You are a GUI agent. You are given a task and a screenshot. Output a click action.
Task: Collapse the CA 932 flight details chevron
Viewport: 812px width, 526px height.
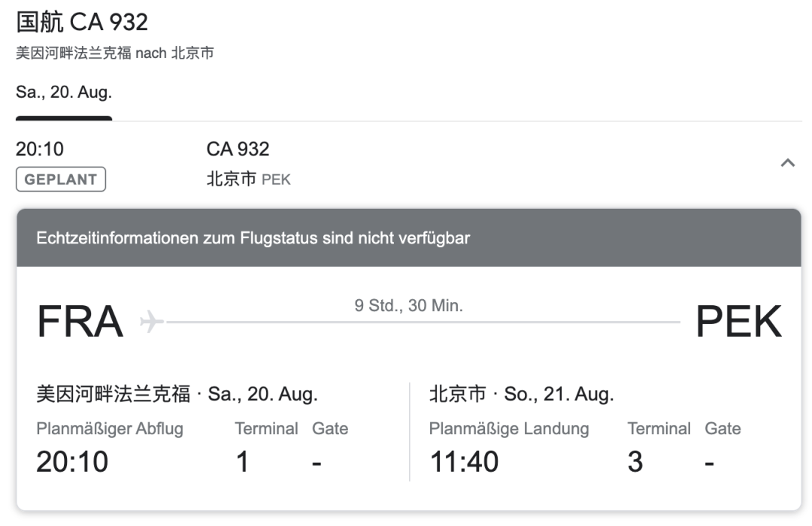coord(787,163)
